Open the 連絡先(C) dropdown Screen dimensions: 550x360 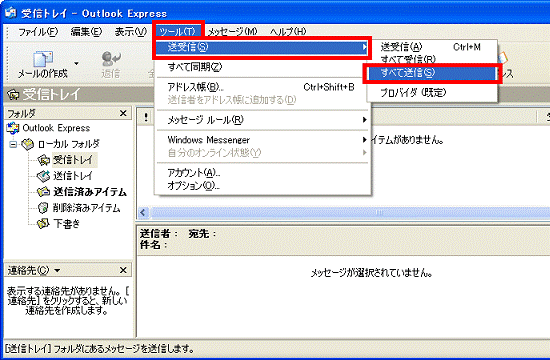click(x=57, y=271)
